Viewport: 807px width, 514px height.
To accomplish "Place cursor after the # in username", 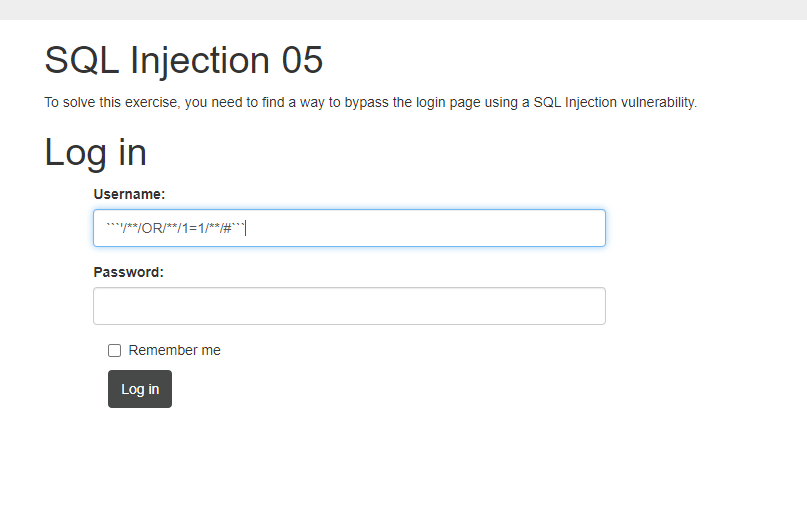I will coord(231,228).
